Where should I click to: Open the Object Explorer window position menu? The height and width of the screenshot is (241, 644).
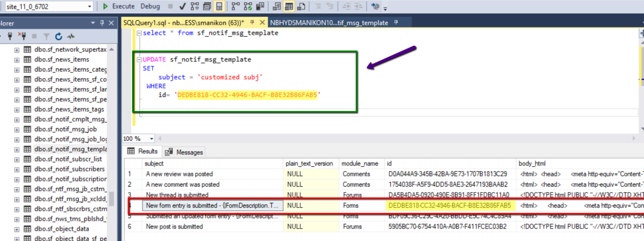click(93, 23)
